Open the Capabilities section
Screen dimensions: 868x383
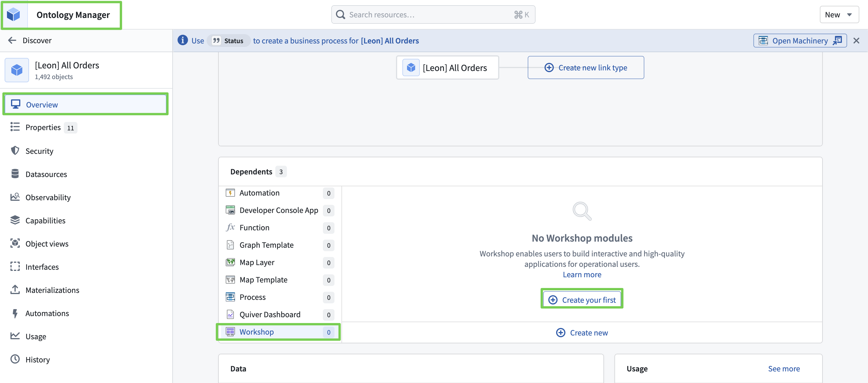[45, 221]
